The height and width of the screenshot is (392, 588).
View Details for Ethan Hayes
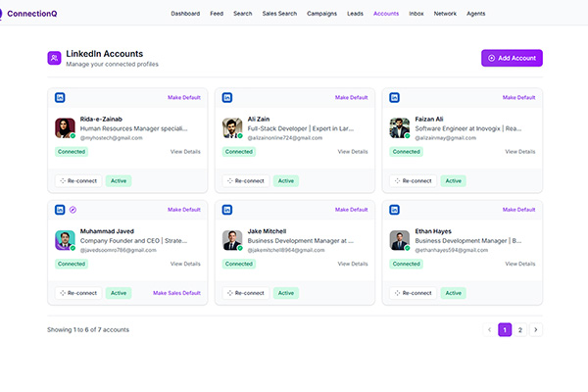point(520,264)
